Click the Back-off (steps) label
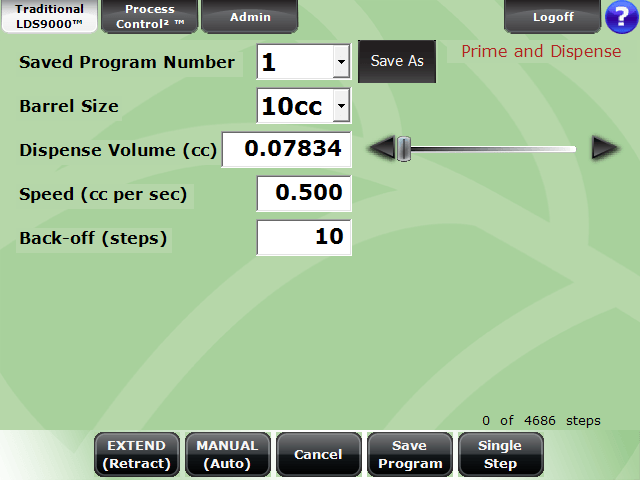Screen dimensions: 640x480 (93, 239)
